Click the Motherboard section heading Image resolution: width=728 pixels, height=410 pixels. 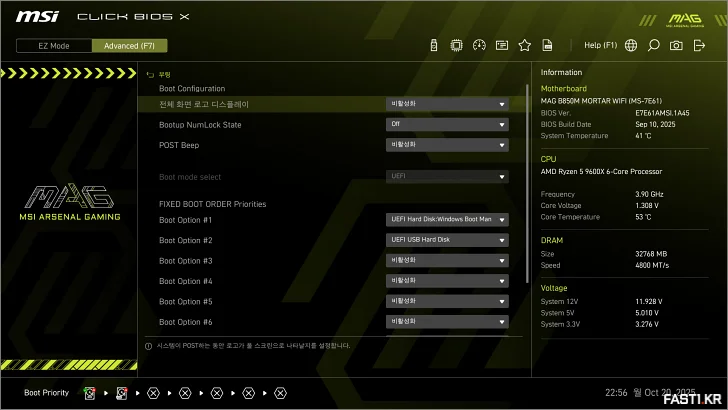click(x=564, y=89)
